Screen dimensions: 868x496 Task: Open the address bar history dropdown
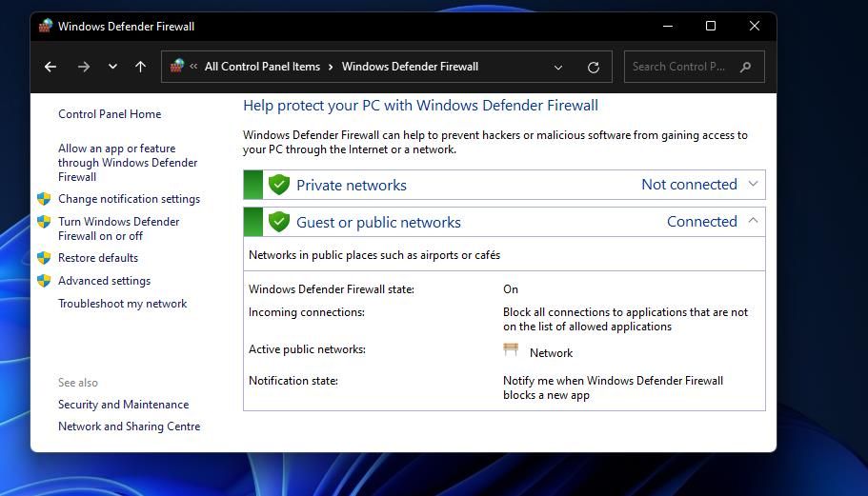(558, 67)
